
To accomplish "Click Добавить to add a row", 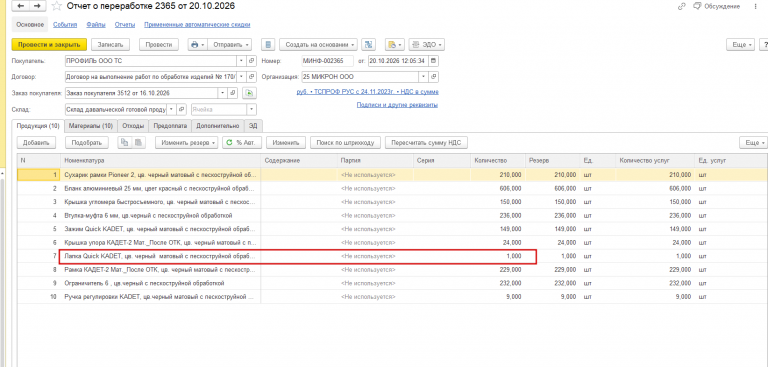I will point(36,143).
